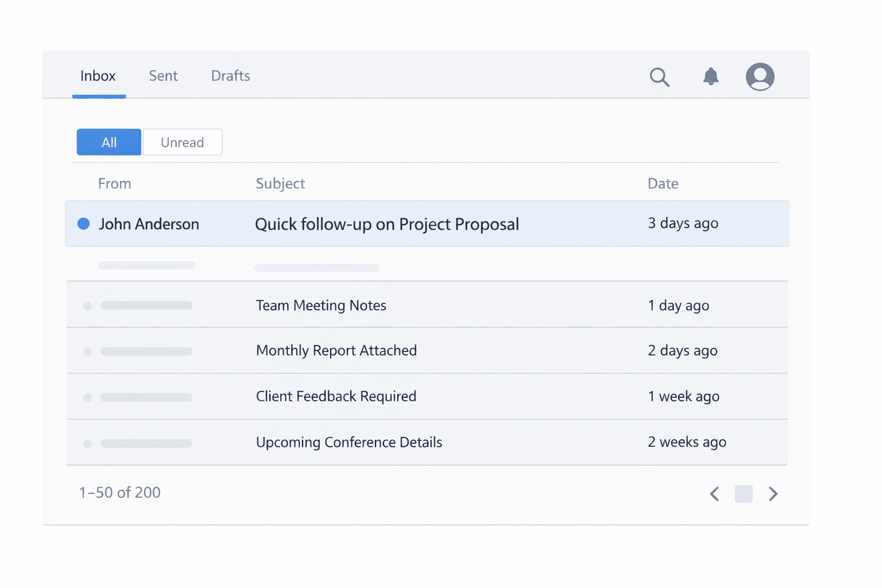Select the All filter
882x588 pixels.
pyautogui.click(x=109, y=142)
